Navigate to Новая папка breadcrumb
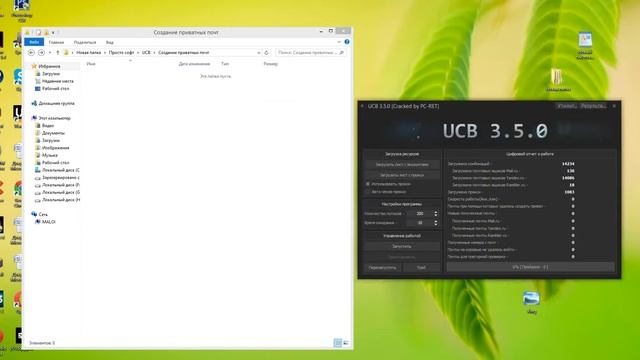 click(x=89, y=53)
